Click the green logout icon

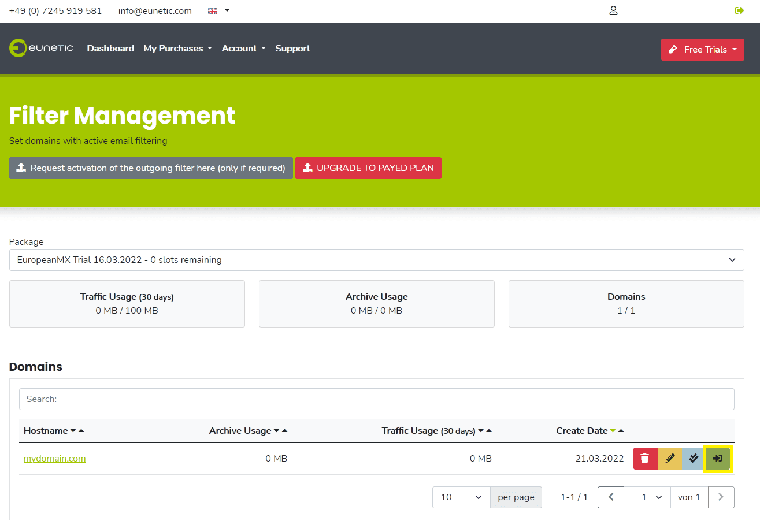[739, 10]
